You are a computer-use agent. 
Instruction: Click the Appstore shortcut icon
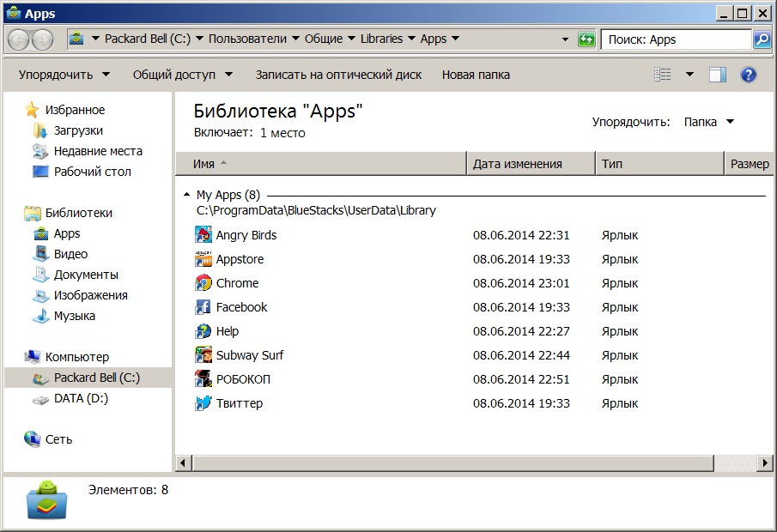(203, 259)
